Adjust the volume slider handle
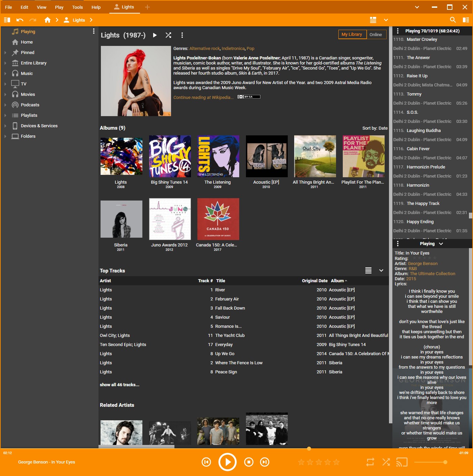473x476 pixels. [445, 462]
